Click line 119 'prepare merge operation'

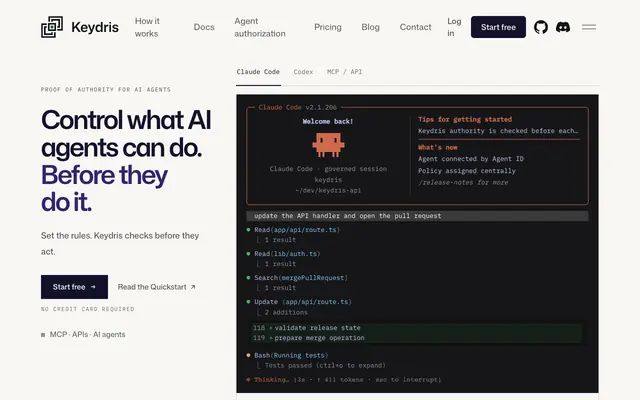319,338
